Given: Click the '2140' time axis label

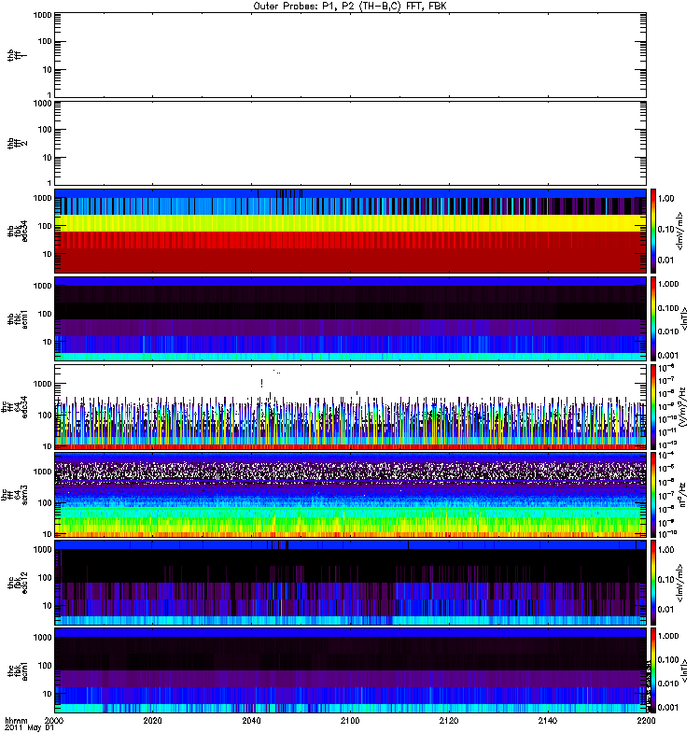Looking at the screenshot, I should 548,720.
